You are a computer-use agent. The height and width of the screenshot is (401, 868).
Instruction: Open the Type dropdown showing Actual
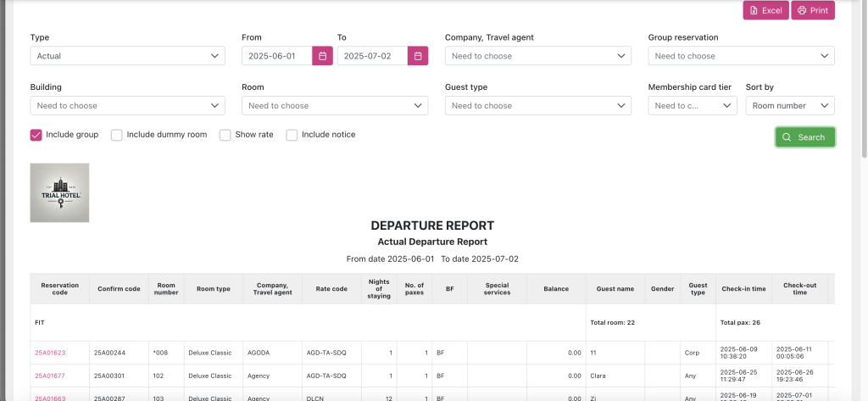coord(127,56)
